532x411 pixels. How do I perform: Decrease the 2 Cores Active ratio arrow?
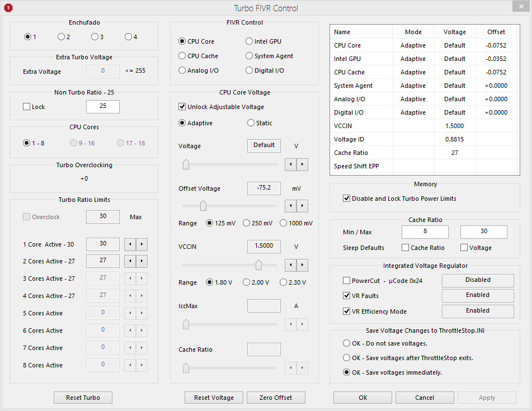point(129,262)
